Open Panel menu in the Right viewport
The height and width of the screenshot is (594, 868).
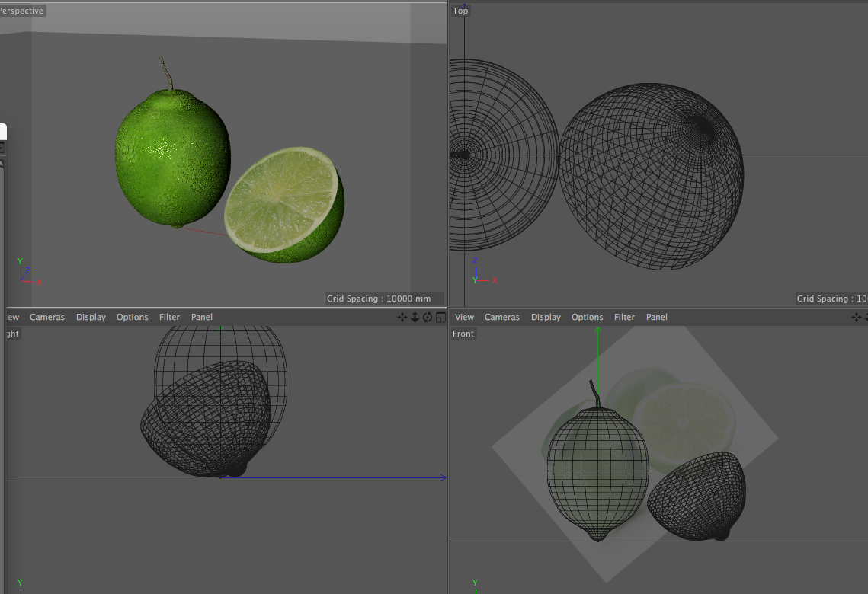(202, 318)
